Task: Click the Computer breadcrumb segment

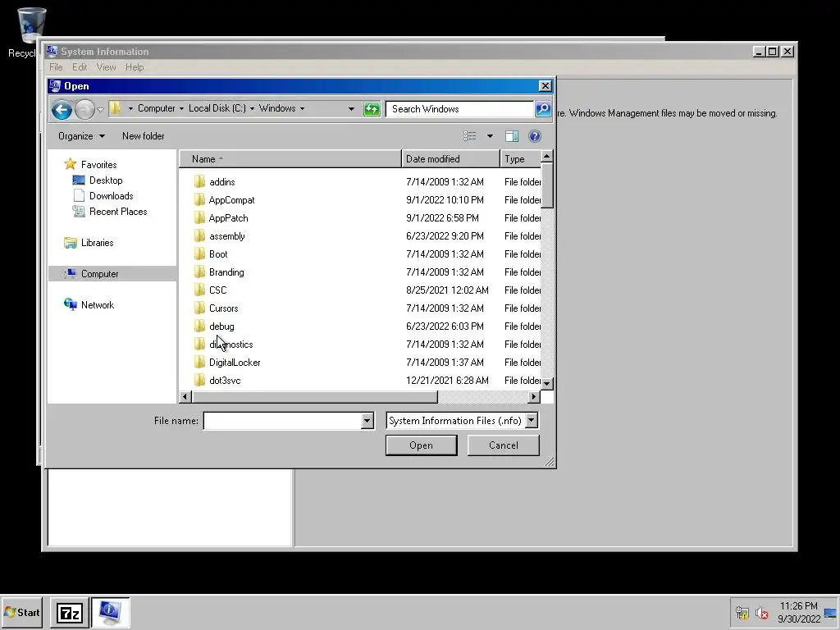Action: (156, 109)
